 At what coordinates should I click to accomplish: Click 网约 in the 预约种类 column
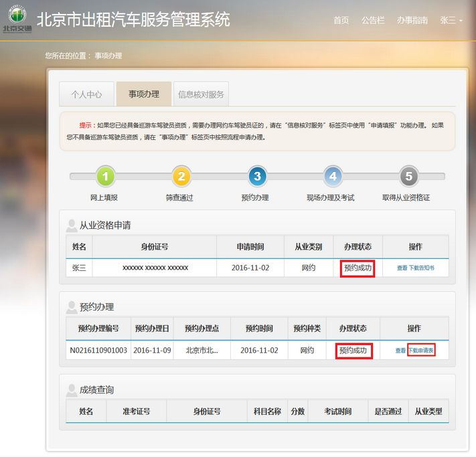tap(307, 351)
